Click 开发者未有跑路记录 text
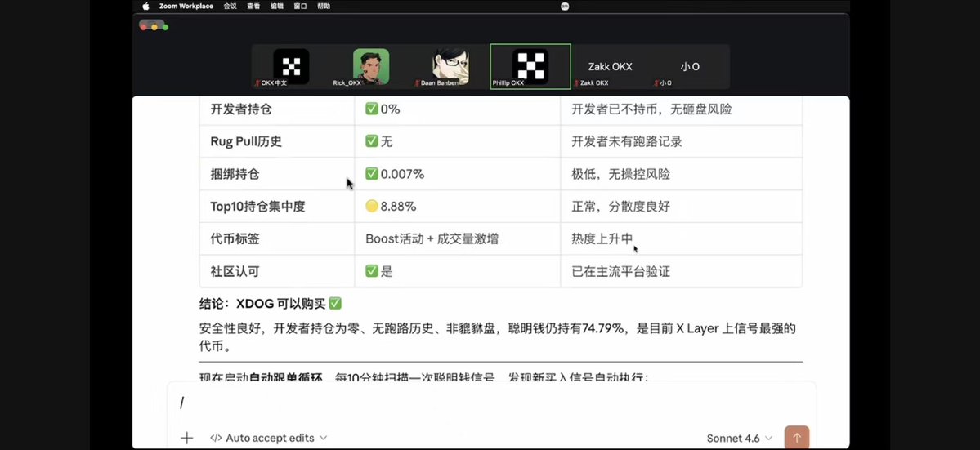Screen dimensions: 980x450 (x=627, y=141)
